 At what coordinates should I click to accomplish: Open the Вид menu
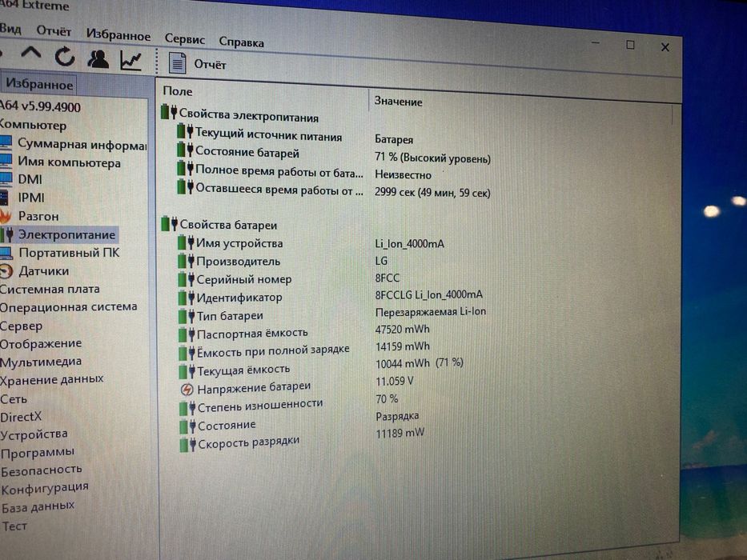click(x=10, y=29)
